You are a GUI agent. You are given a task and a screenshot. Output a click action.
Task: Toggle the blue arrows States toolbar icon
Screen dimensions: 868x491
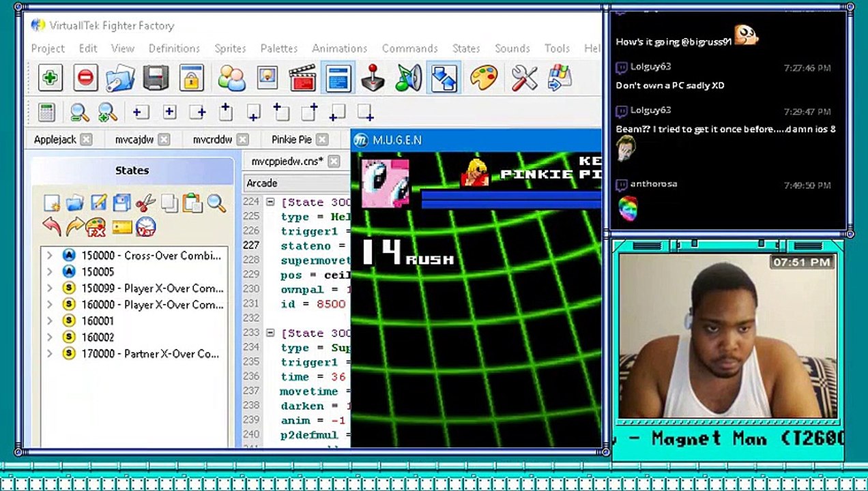point(444,78)
